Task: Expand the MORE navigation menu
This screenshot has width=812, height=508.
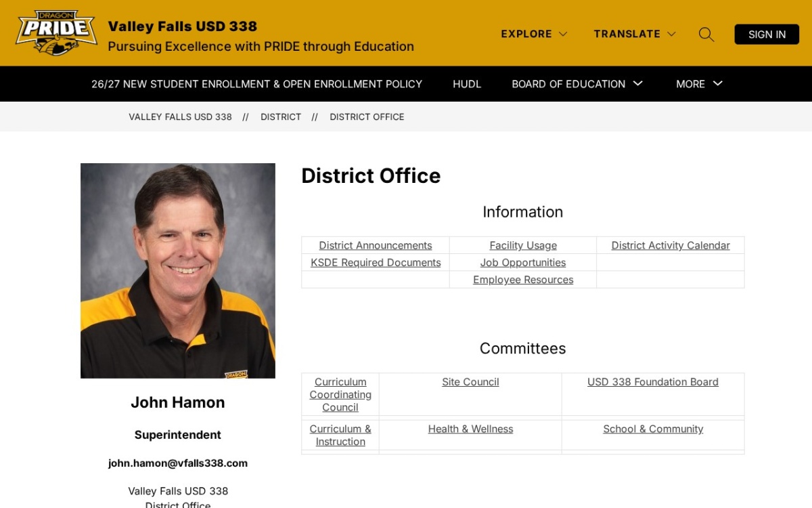Action: coord(700,84)
